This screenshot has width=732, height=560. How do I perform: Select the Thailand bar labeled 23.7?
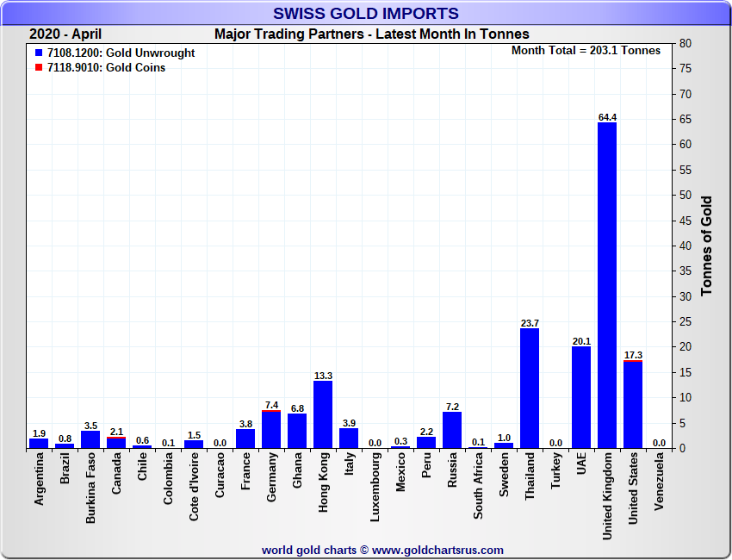(530, 388)
